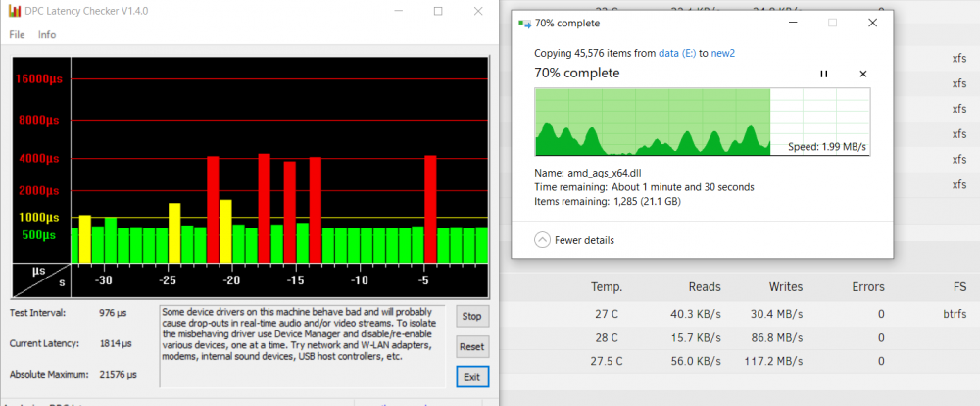This screenshot has width=980, height=406.
Task: Select the btrfs filesystem cell
Action: point(955,314)
